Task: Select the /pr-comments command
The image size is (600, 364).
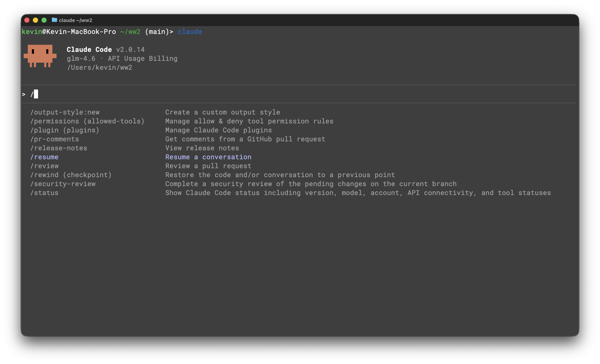Action: 54,139
